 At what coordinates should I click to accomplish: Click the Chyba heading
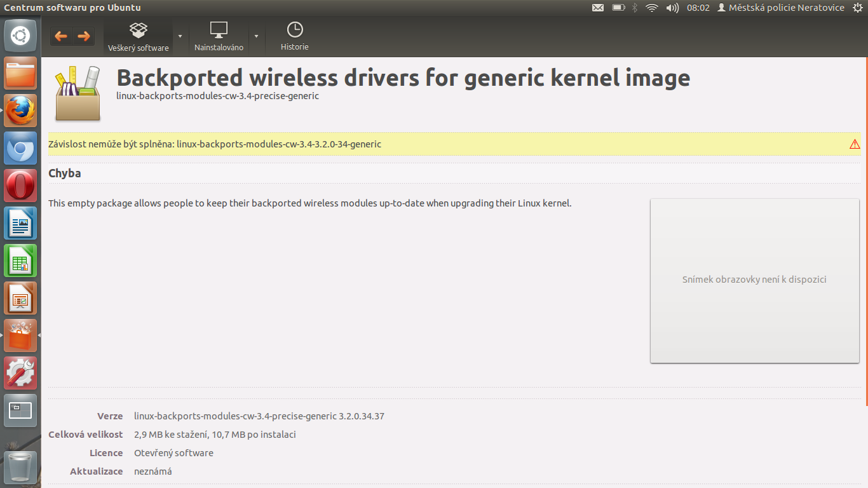click(x=65, y=173)
